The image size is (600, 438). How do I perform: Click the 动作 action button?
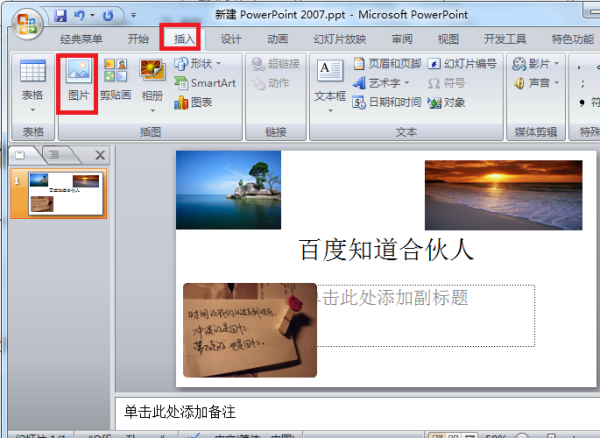point(271,83)
